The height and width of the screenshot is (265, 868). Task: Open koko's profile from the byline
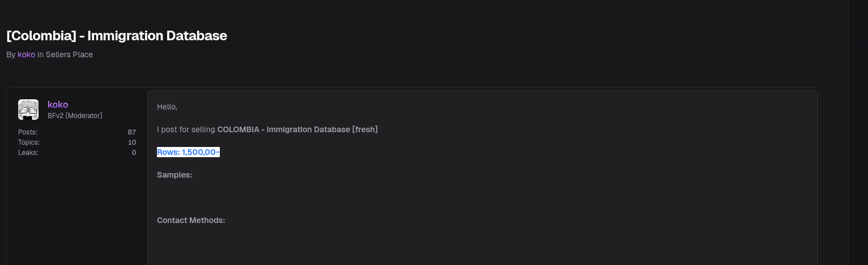coord(26,54)
